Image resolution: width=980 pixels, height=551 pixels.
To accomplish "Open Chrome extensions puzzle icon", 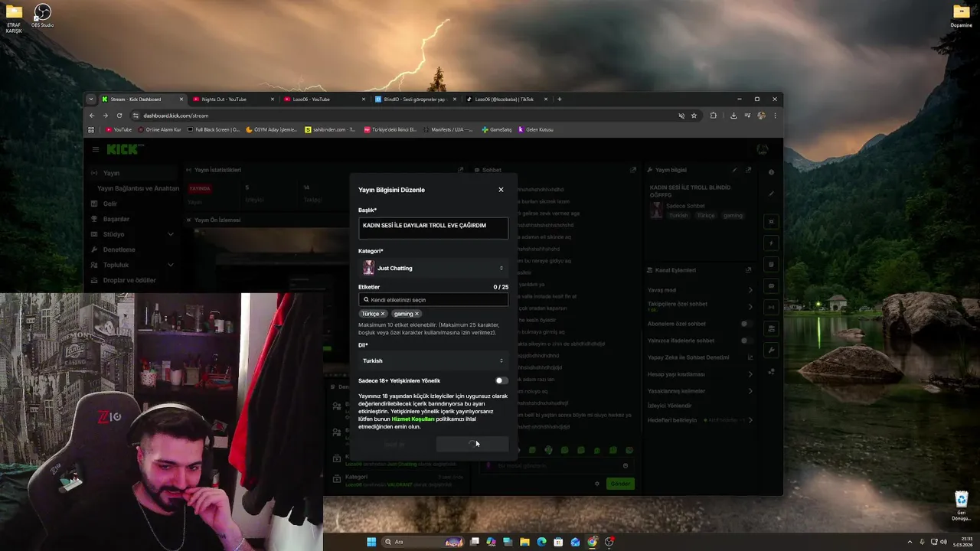I will click(714, 116).
